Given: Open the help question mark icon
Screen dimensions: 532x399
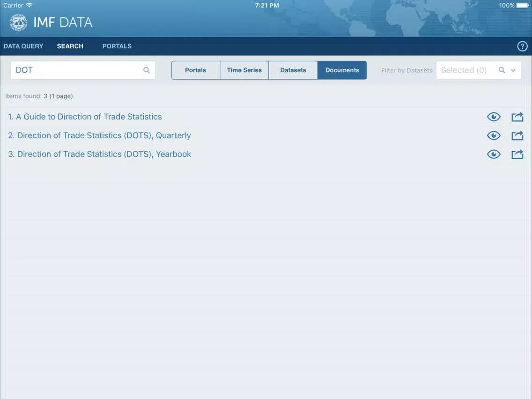Looking at the screenshot, I should click(522, 46).
